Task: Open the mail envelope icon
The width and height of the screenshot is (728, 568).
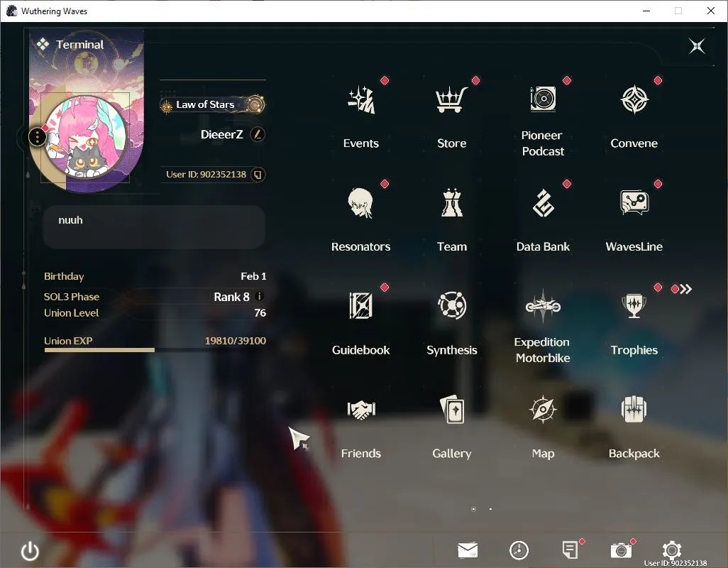Action: (x=468, y=550)
